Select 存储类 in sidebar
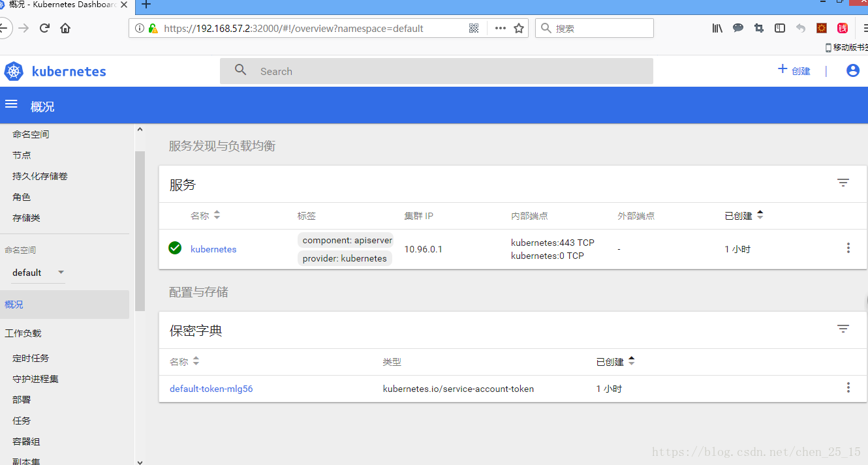The image size is (868, 465). [x=26, y=218]
